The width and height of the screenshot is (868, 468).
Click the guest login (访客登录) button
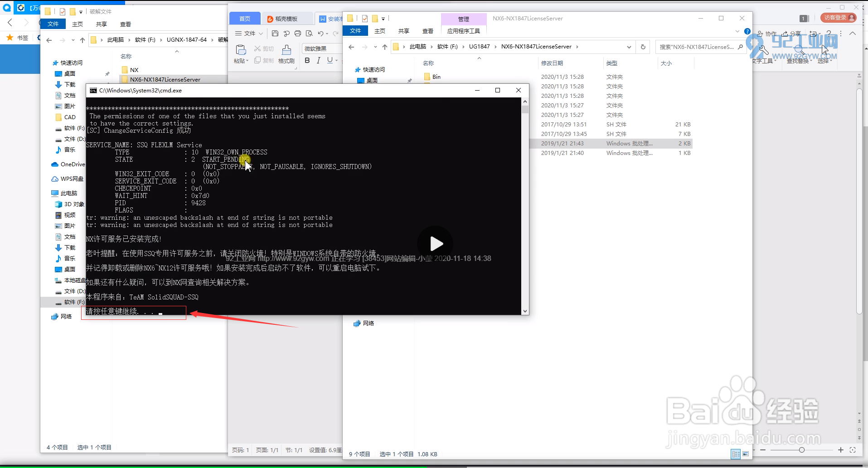coord(839,18)
